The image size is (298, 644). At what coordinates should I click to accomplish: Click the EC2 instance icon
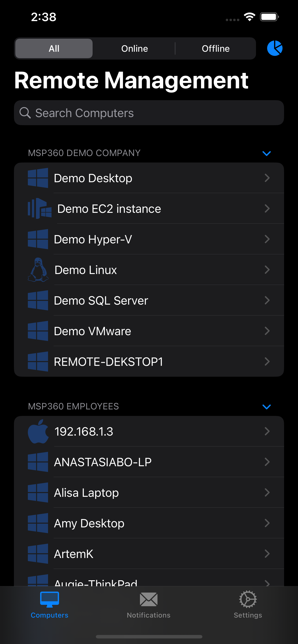click(x=39, y=208)
